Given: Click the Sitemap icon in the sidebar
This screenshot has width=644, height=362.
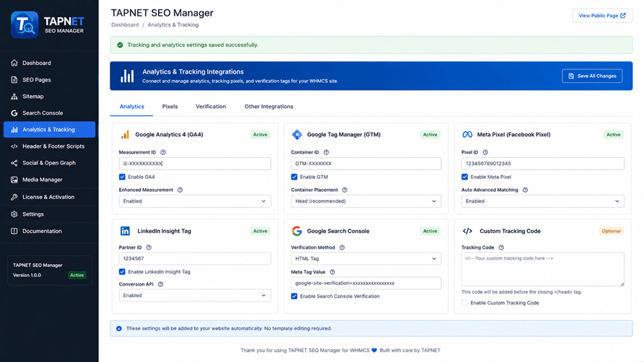Looking at the screenshot, I should 14,97.
